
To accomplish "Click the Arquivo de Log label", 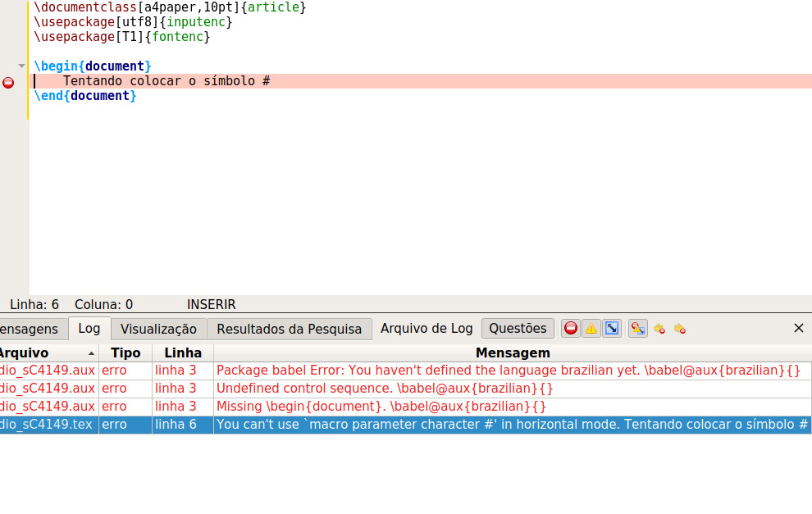I will (427, 328).
